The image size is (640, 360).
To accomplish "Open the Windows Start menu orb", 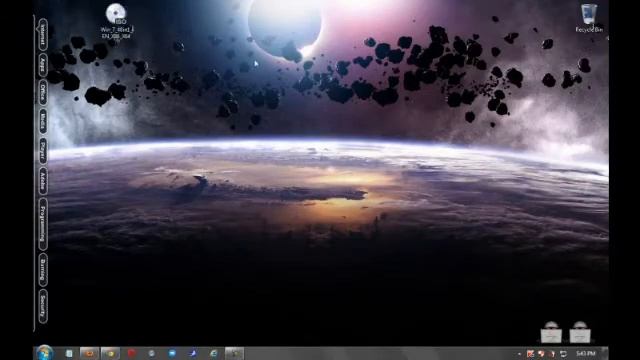I will [x=44, y=353].
